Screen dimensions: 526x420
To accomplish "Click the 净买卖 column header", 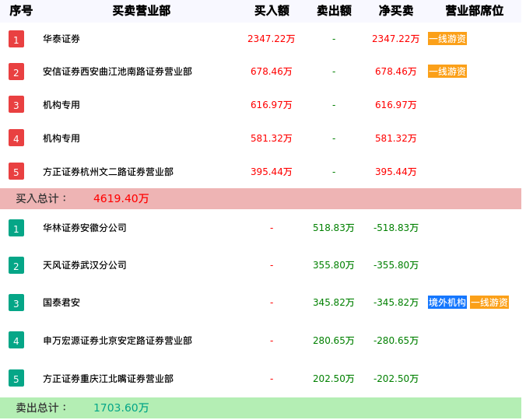I will pyautogui.click(x=396, y=11).
